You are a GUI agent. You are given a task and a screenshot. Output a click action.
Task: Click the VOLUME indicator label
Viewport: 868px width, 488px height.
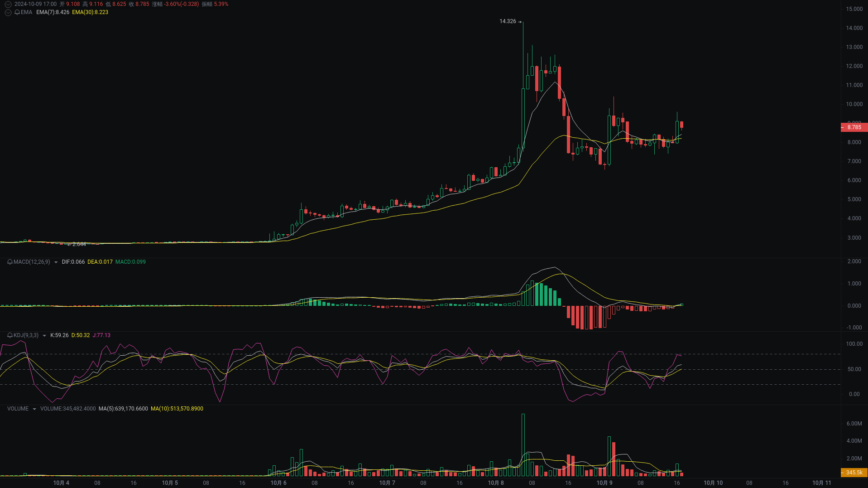18,409
